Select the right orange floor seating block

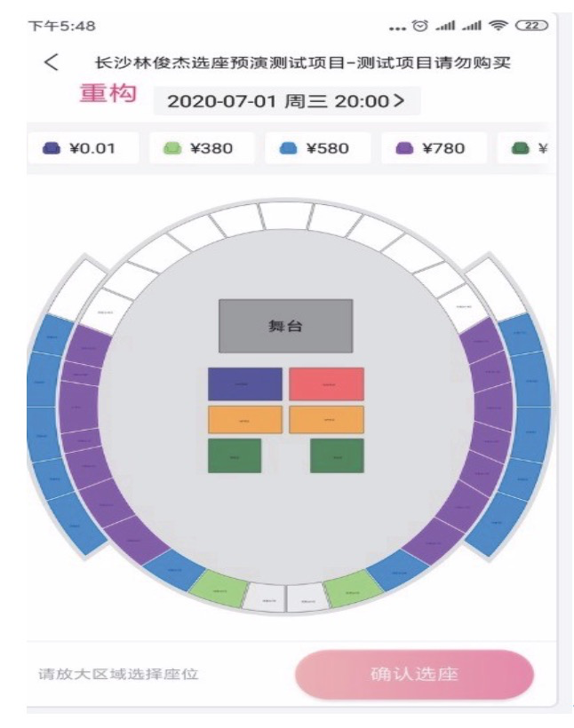[326, 419]
